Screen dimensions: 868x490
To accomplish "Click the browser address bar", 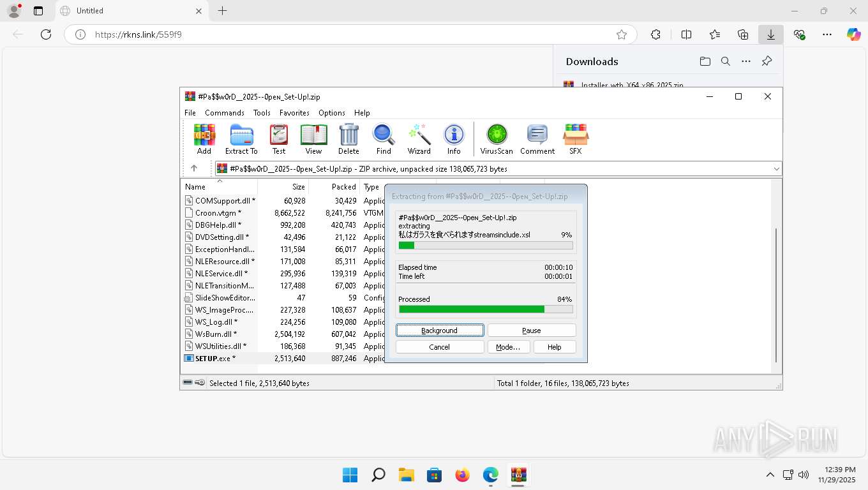I will point(350,34).
